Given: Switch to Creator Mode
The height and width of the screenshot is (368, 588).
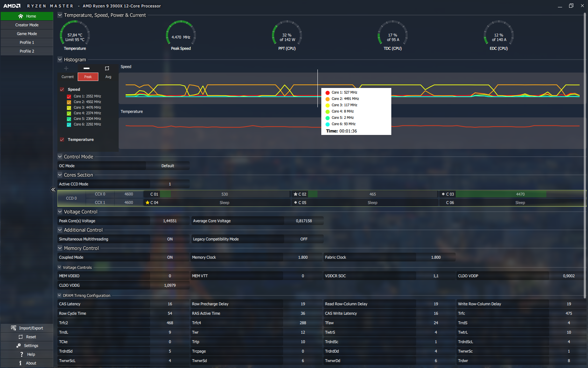Looking at the screenshot, I should (x=27, y=25).
